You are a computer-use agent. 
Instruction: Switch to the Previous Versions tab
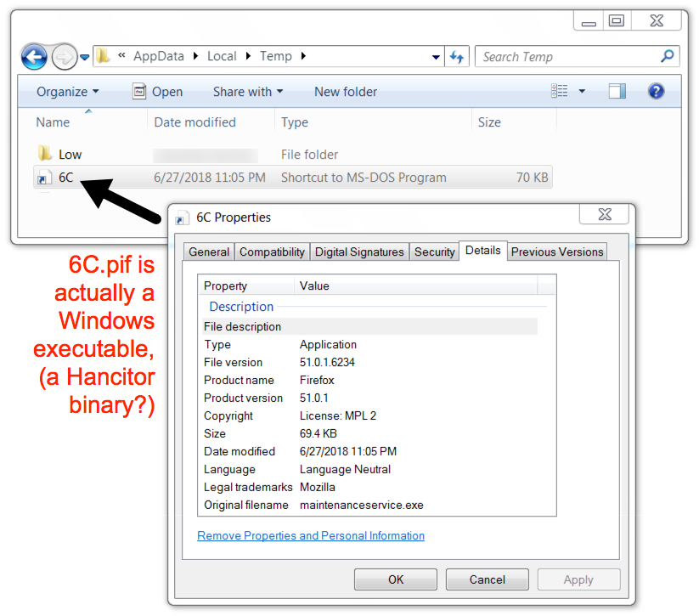coord(557,252)
